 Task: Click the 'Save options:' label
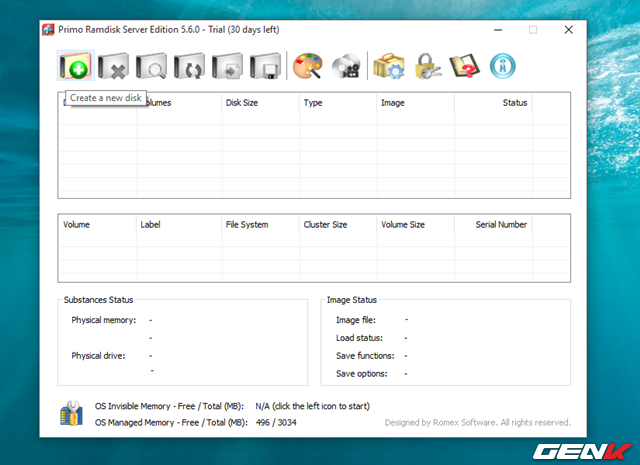point(362,374)
